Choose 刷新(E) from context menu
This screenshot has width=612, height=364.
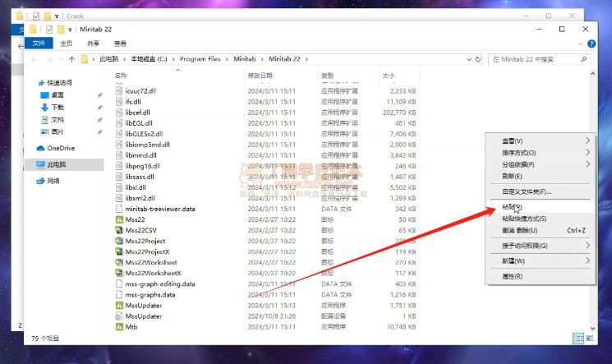point(541,176)
